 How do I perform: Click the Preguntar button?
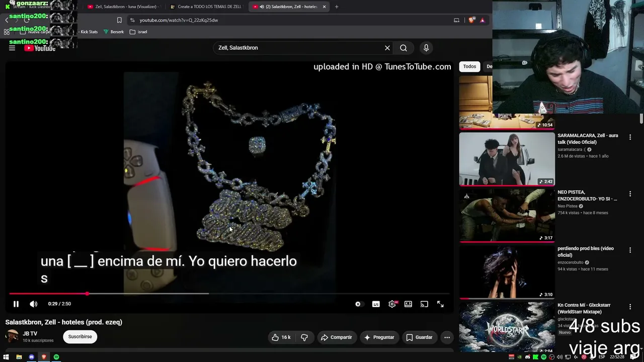(379, 337)
